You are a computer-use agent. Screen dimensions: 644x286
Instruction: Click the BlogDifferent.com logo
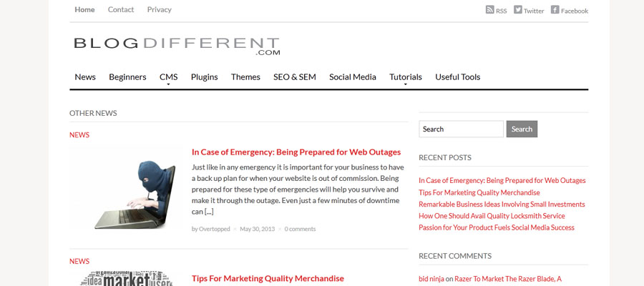[177, 46]
